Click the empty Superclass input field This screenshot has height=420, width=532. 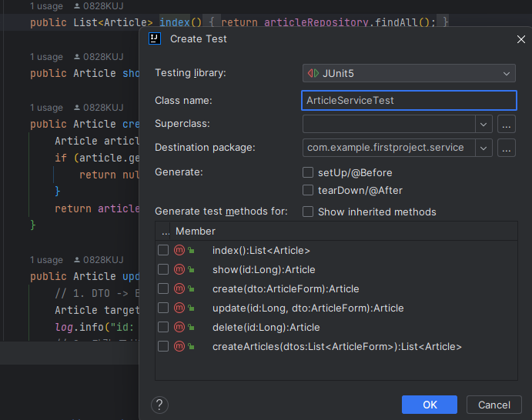point(389,124)
